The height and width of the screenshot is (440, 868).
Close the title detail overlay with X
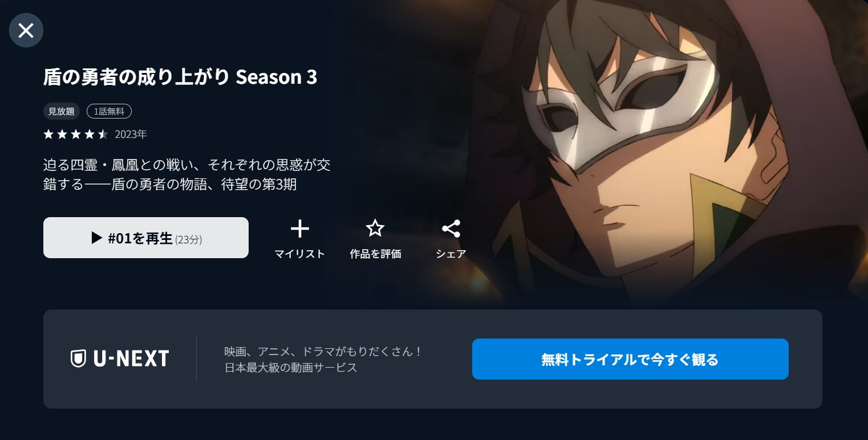click(x=26, y=30)
